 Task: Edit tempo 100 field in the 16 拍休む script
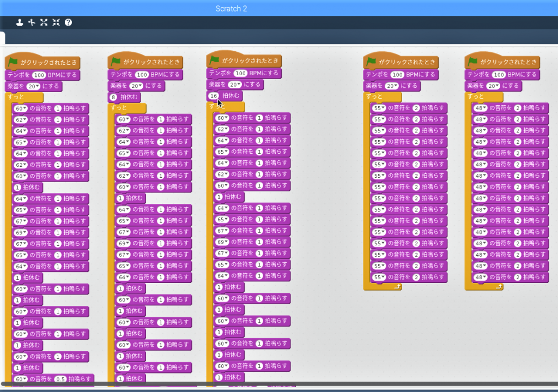(x=240, y=74)
